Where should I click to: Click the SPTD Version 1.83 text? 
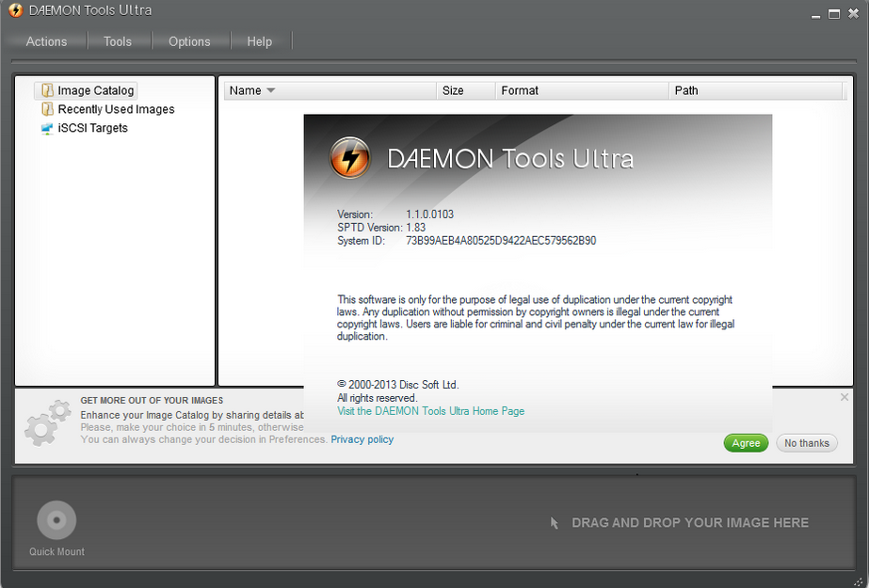coord(381,228)
